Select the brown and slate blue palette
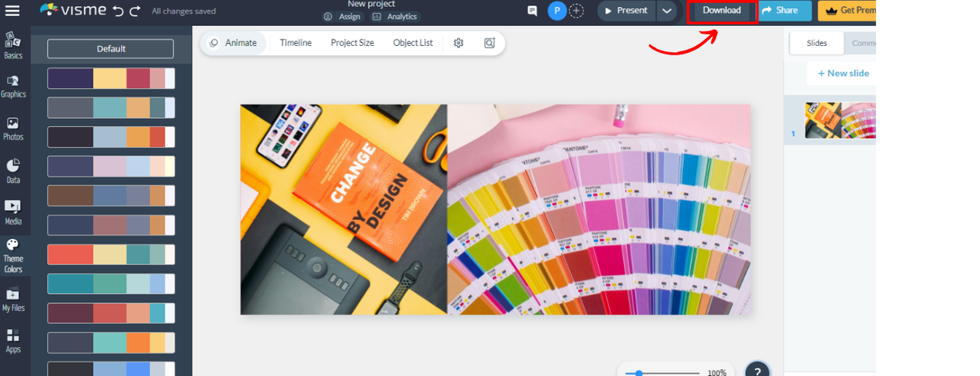The width and height of the screenshot is (980, 376). pos(111,195)
